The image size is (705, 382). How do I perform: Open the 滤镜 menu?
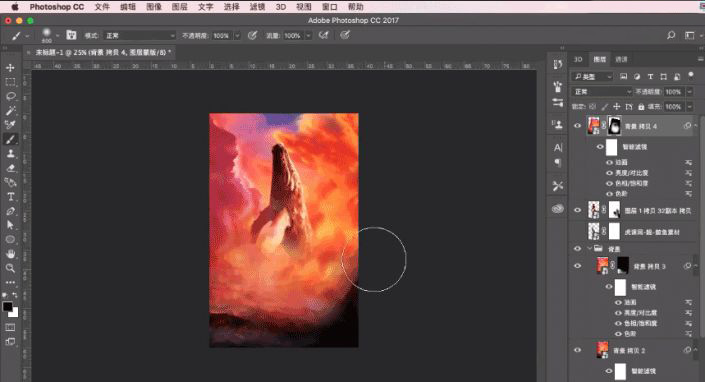257,7
